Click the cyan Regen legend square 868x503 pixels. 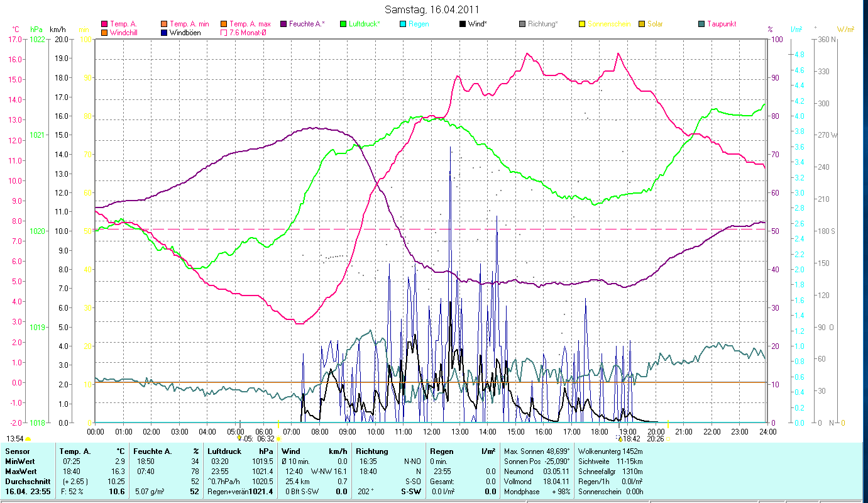pos(402,25)
